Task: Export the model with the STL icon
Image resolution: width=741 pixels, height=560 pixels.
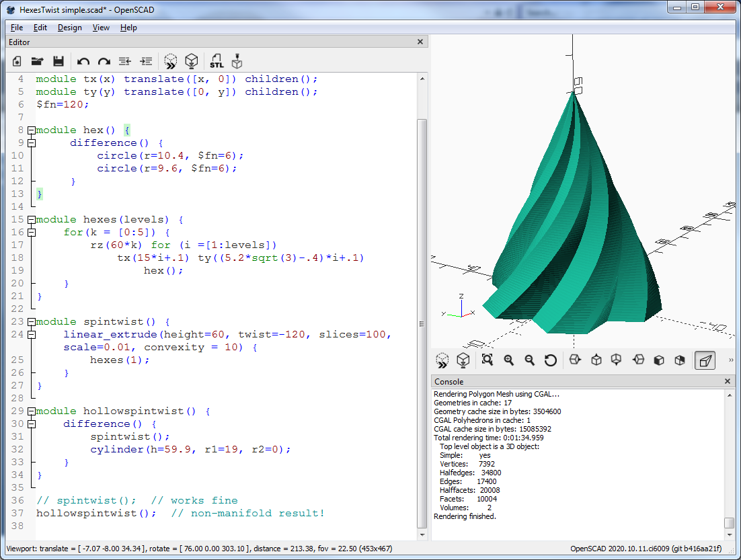Action: 216,61
